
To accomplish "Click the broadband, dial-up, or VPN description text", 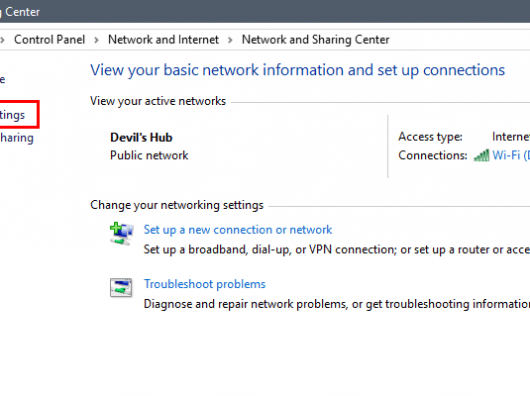I will point(337,250).
